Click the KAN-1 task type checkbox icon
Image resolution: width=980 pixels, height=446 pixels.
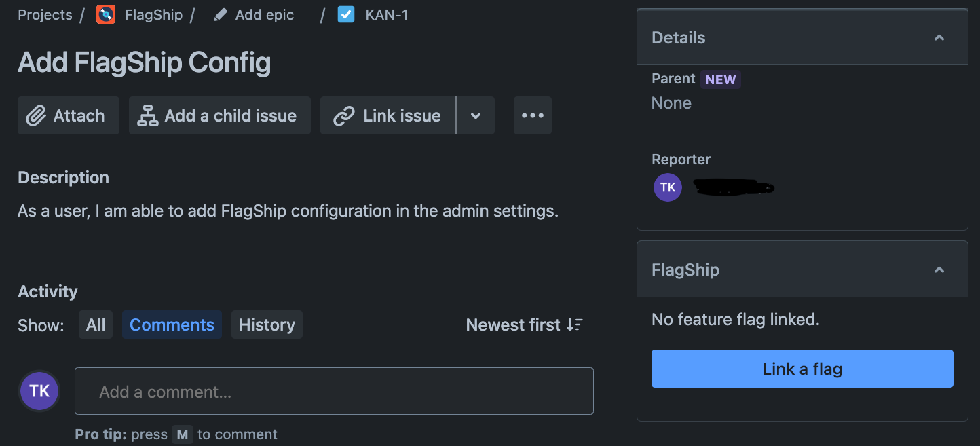pyautogui.click(x=346, y=14)
